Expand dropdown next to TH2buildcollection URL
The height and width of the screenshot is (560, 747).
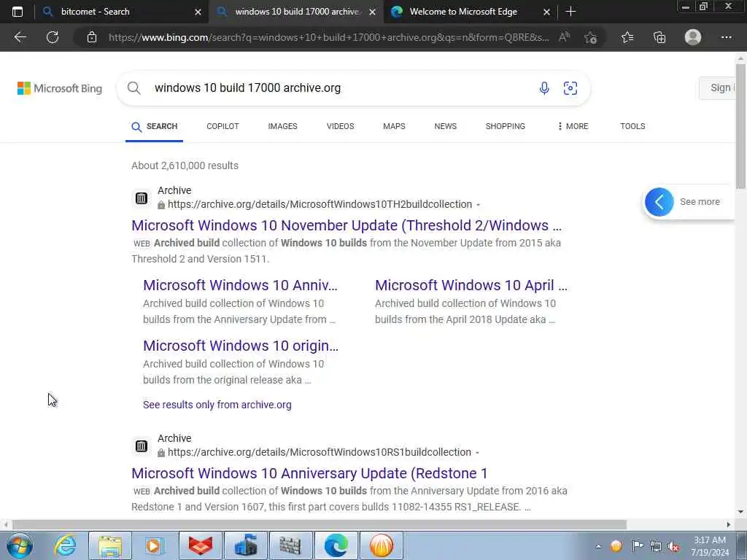479,205
